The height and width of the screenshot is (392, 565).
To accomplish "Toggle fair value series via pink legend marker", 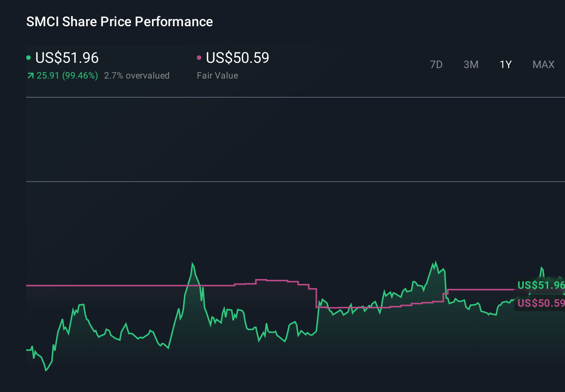I will click(199, 58).
